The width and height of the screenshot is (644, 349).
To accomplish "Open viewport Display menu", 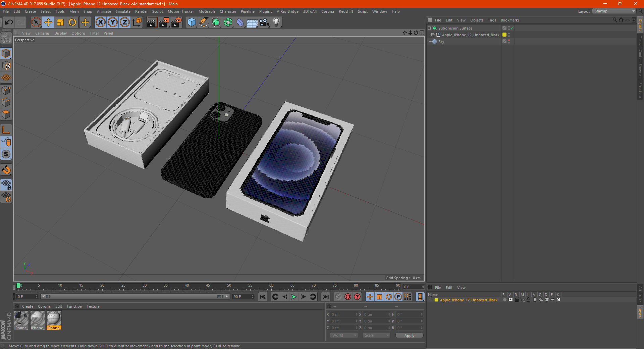I will click(60, 33).
